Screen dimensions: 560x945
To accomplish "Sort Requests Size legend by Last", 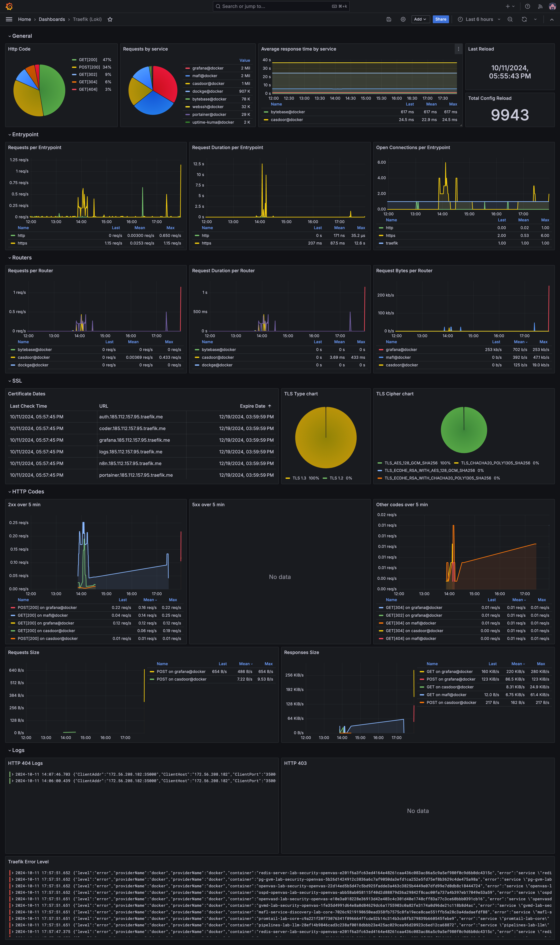I will click(223, 664).
